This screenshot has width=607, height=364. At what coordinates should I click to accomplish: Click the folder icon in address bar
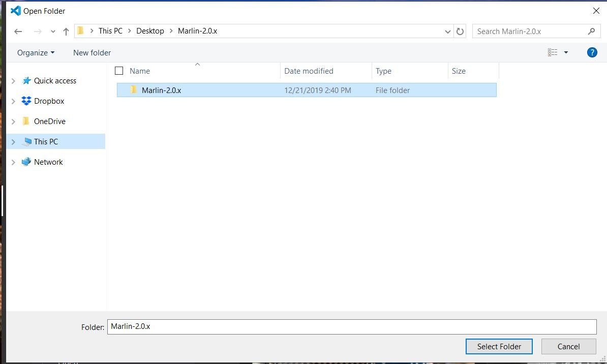coord(80,31)
